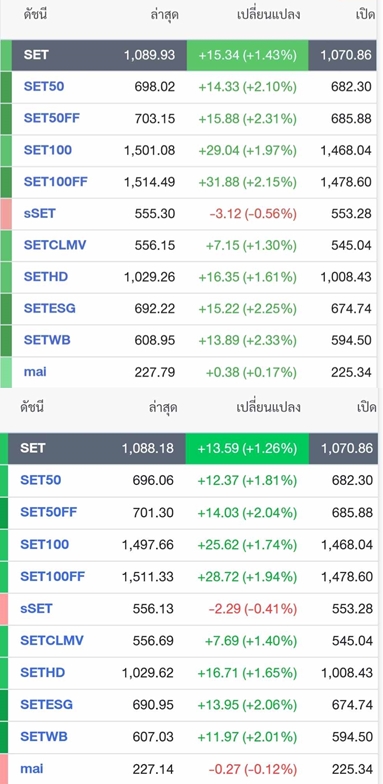The width and height of the screenshot is (383, 784).
Task: Click the green +15.34 (+1.43%) change cell
Action: pos(248,55)
